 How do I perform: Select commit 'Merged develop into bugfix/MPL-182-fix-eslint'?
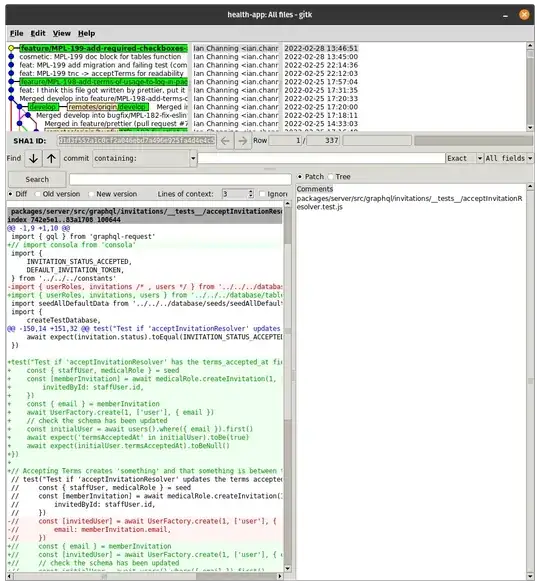point(112,115)
